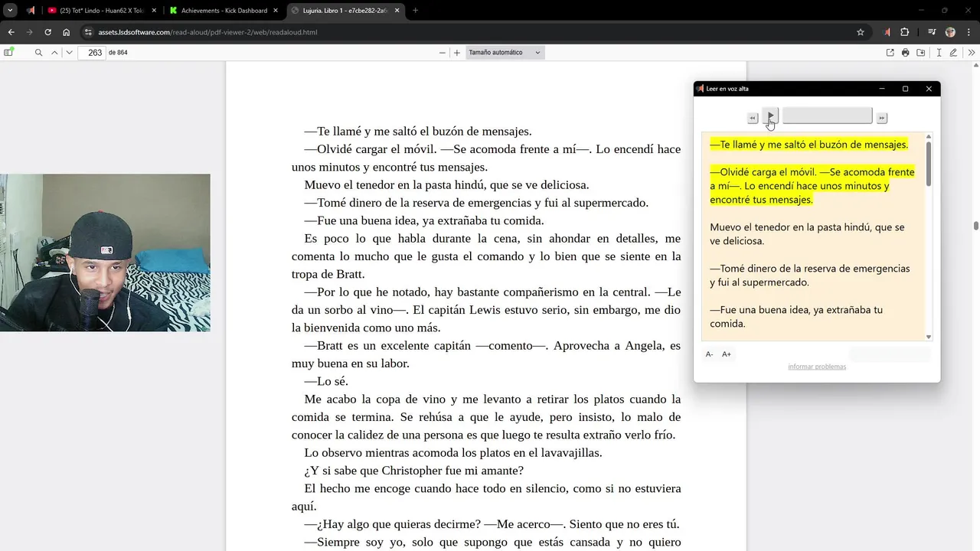980x551 pixels.
Task: Open the Chrome three-dot menu
Action: [x=969, y=32]
